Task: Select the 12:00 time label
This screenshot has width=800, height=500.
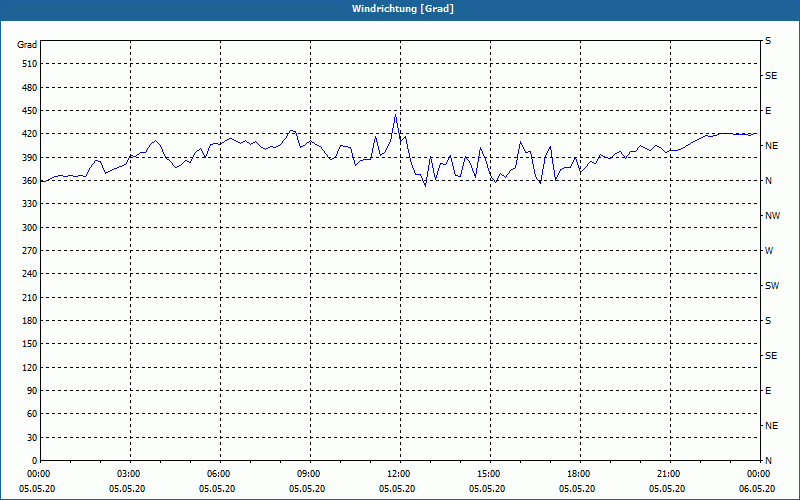Action: [x=400, y=474]
